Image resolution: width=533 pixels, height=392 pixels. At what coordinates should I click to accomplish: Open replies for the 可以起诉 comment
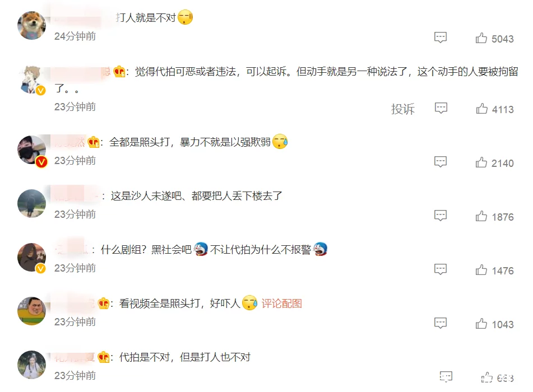coord(441,108)
